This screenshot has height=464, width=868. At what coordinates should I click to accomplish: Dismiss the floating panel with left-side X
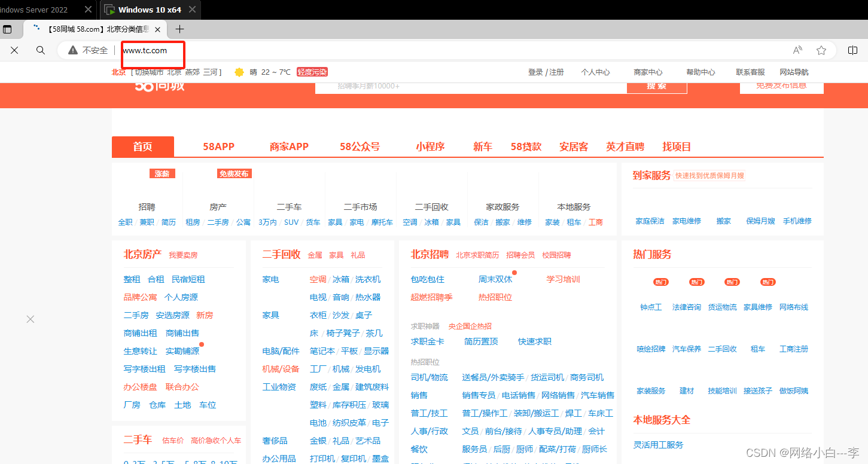pyautogui.click(x=31, y=319)
